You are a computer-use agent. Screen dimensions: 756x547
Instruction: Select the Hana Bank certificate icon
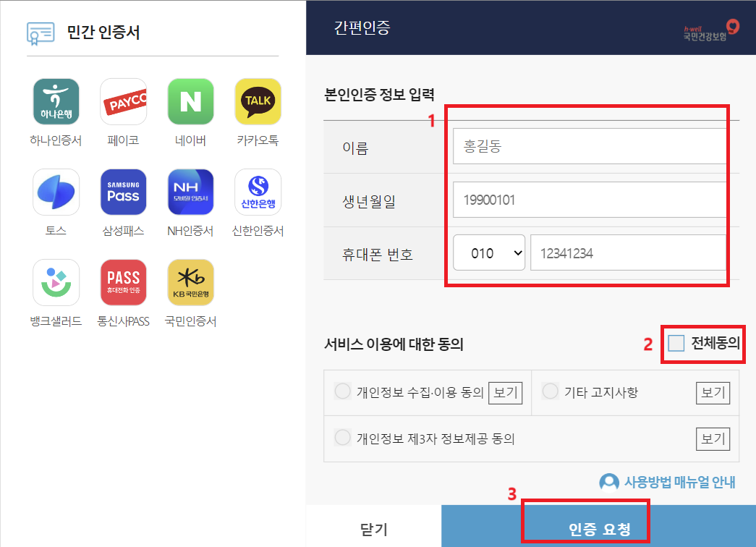[56, 102]
